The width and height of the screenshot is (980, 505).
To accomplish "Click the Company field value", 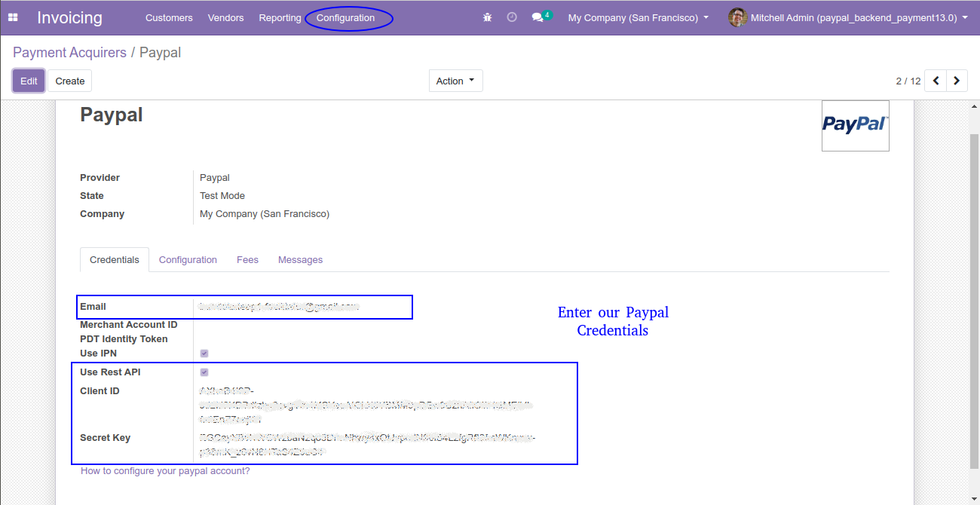I will [x=265, y=214].
